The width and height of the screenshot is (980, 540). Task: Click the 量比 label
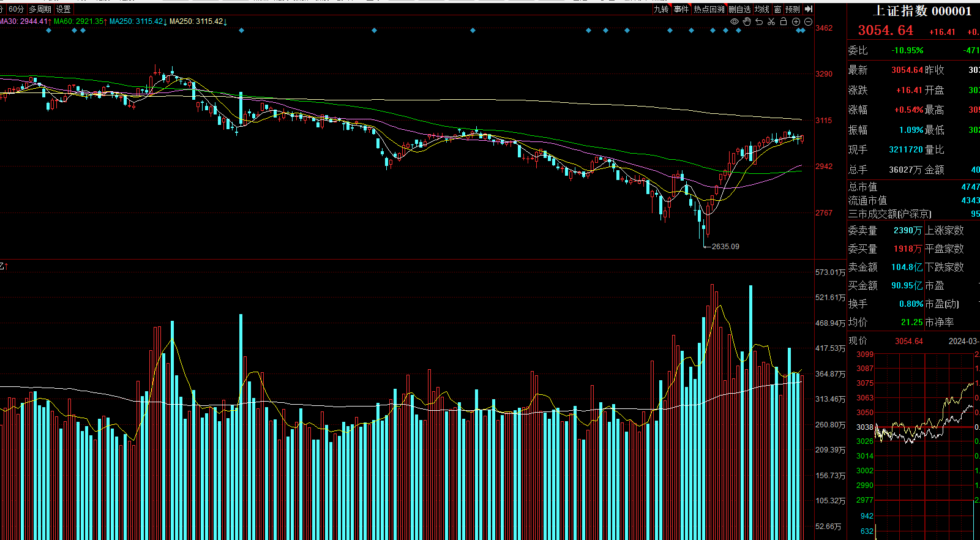tap(935, 149)
